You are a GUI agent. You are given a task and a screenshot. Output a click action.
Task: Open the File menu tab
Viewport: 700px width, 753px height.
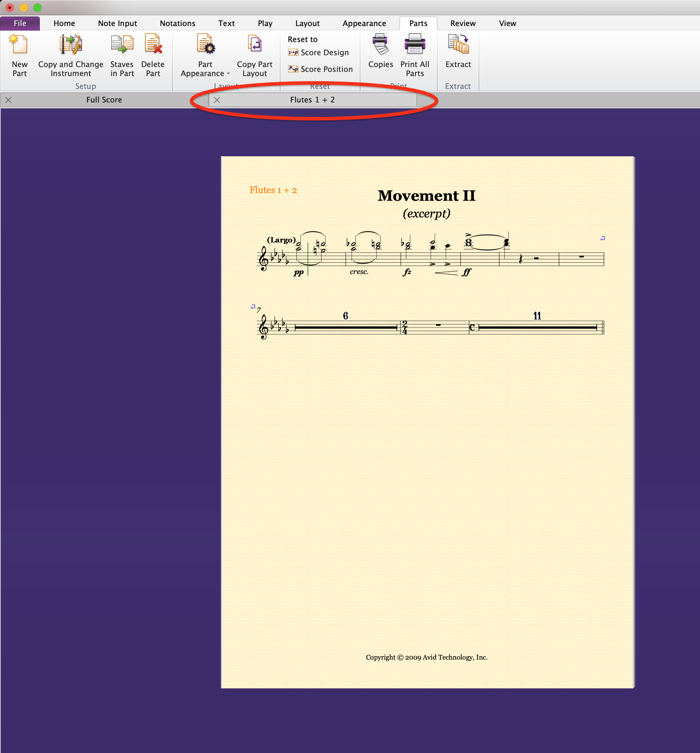tap(20, 24)
